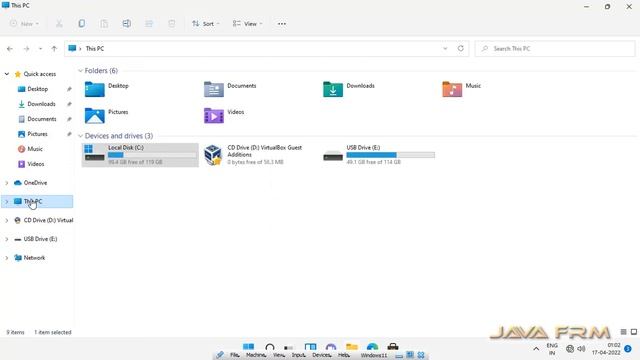Select Downloads in Quick access sidebar

41,104
